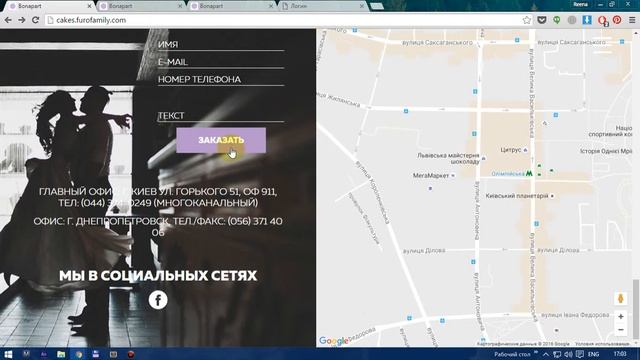Screen dimensions: 640x360
Task: Open a new tab button
Action: click(x=377, y=6)
